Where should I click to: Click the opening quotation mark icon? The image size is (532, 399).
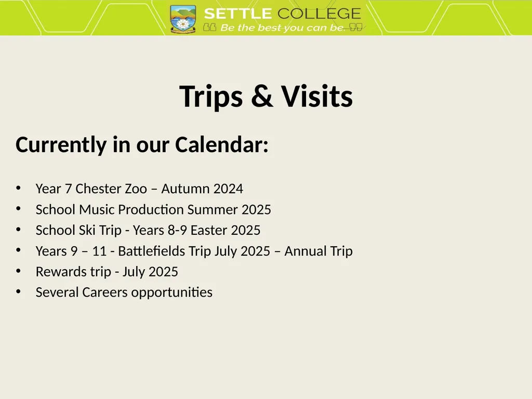tap(210, 28)
